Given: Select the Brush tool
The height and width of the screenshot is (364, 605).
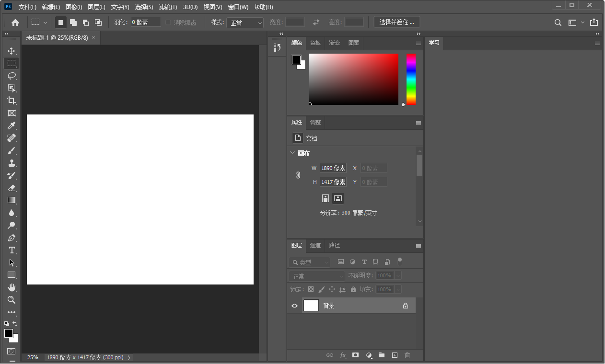Looking at the screenshot, I should click(12, 150).
